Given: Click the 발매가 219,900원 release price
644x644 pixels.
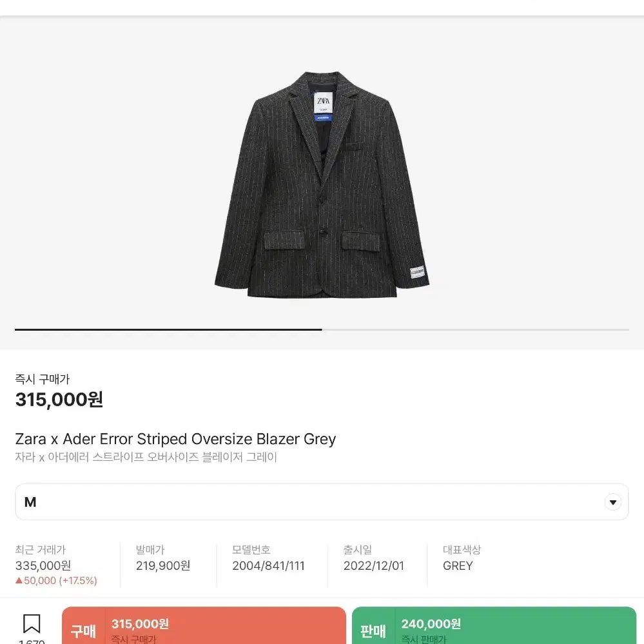Looking at the screenshot, I should (163, 565).
